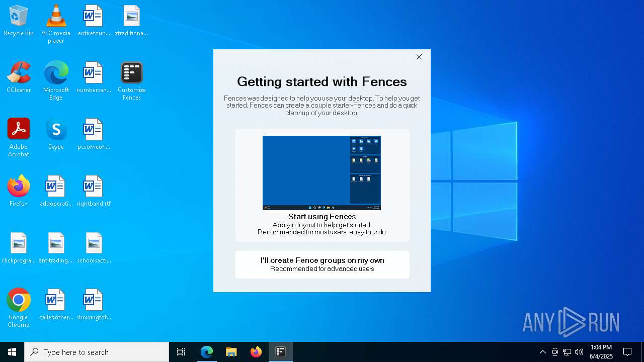Open Microsoft Edge from the taskbar

pyautogui.click(x=207, y=352)
